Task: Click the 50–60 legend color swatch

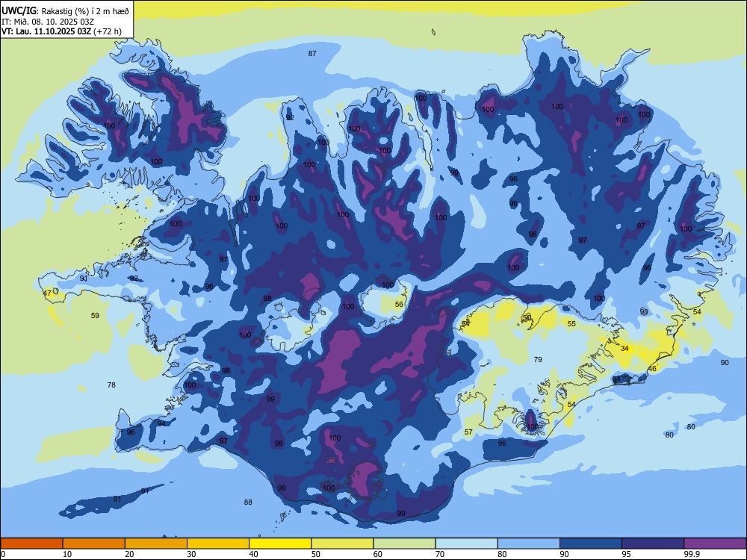Action: 342,544
